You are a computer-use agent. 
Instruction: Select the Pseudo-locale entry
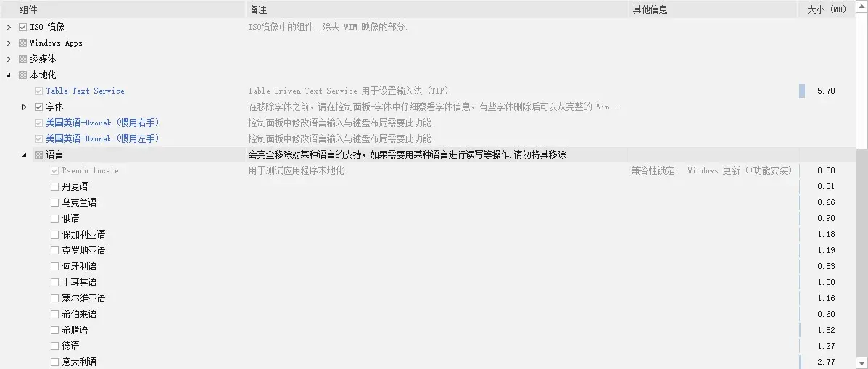coord(90,170)
